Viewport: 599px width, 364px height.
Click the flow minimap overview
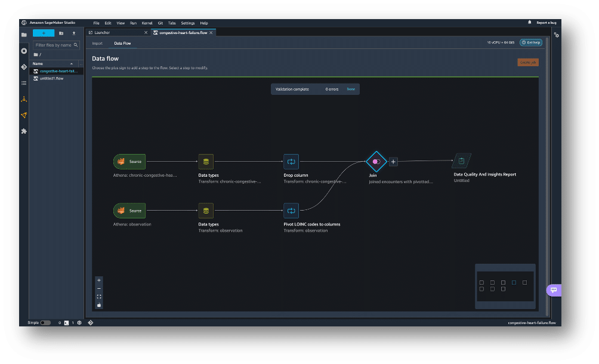(505, 286)
